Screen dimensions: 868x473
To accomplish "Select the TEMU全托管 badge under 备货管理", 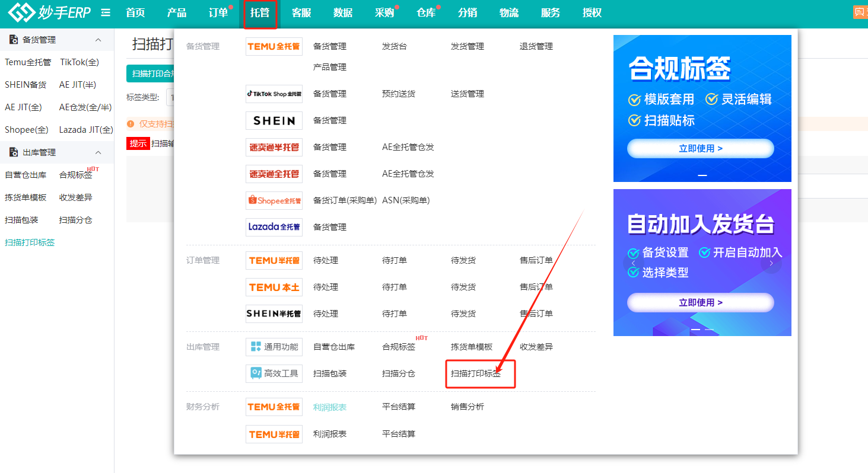I will pos(274,46).
